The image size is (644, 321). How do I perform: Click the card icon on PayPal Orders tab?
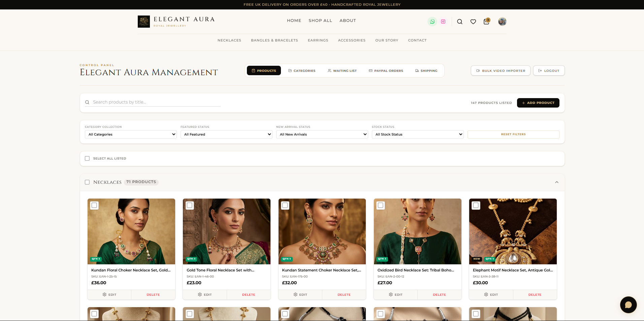tap(371, 71)
